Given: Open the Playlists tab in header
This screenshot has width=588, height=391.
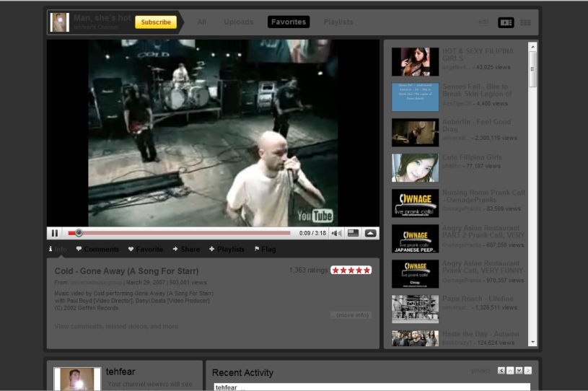Looking at the screenshot, I should point(338,22).
